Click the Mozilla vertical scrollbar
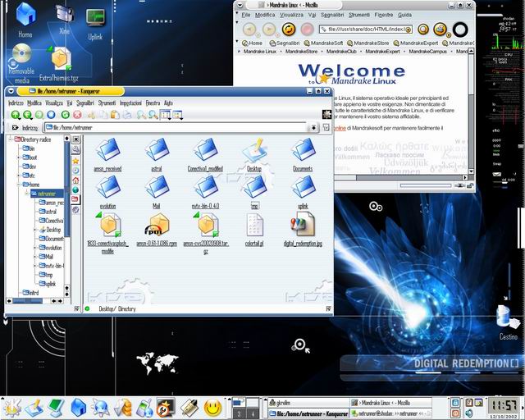525x420 pixels. (x=471, y=111)
